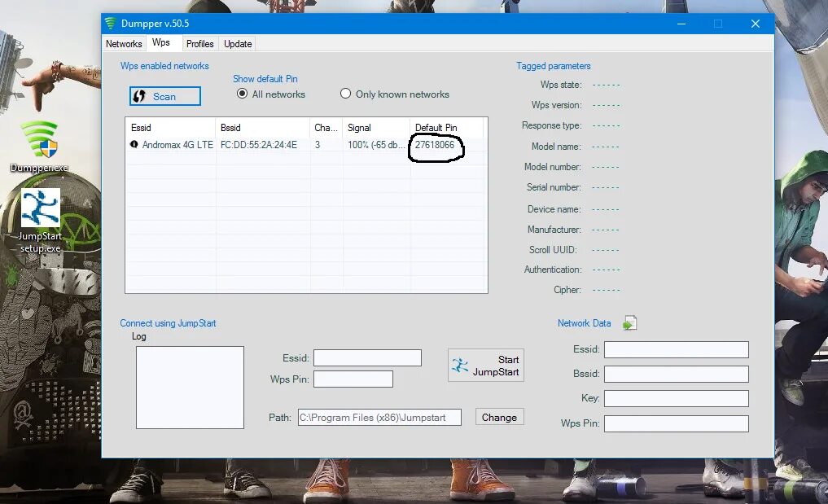Click the info icon beside Andromax 4G LTE
828x504 pixels.
click(134, 144)
